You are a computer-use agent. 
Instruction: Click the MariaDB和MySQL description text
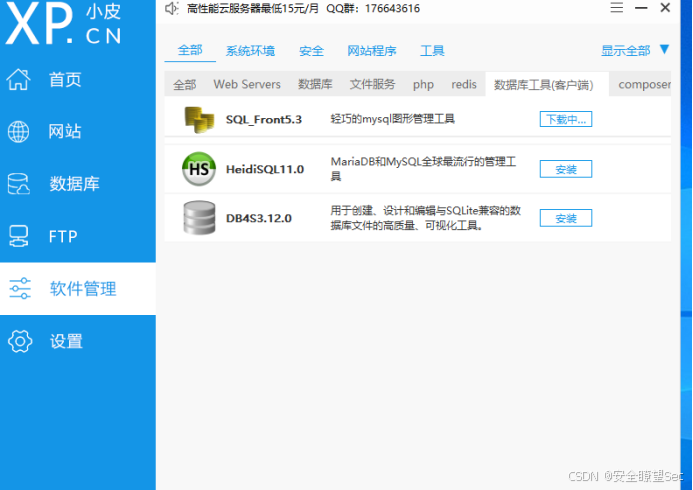tap(423, 169)
